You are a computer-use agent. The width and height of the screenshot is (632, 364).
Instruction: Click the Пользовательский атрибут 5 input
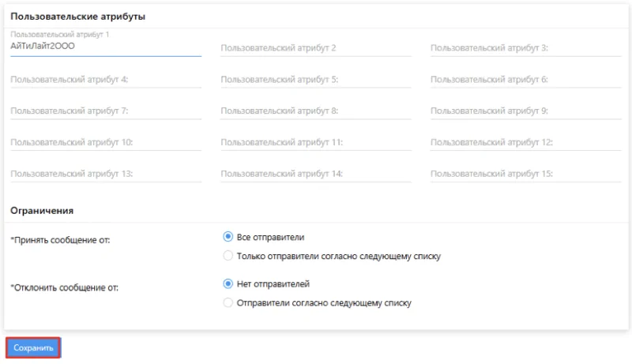pyautogui.click(x=316, y=80)
